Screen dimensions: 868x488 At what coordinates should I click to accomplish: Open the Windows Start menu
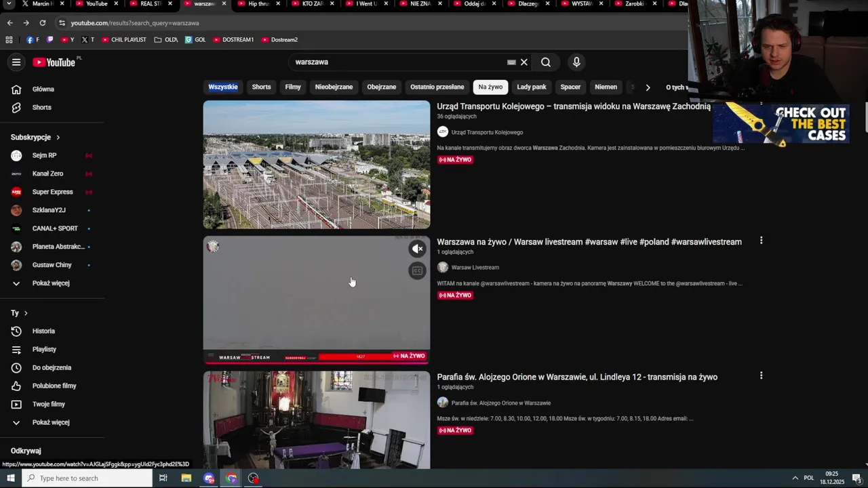pyautogui.click(x=11, y=479)
